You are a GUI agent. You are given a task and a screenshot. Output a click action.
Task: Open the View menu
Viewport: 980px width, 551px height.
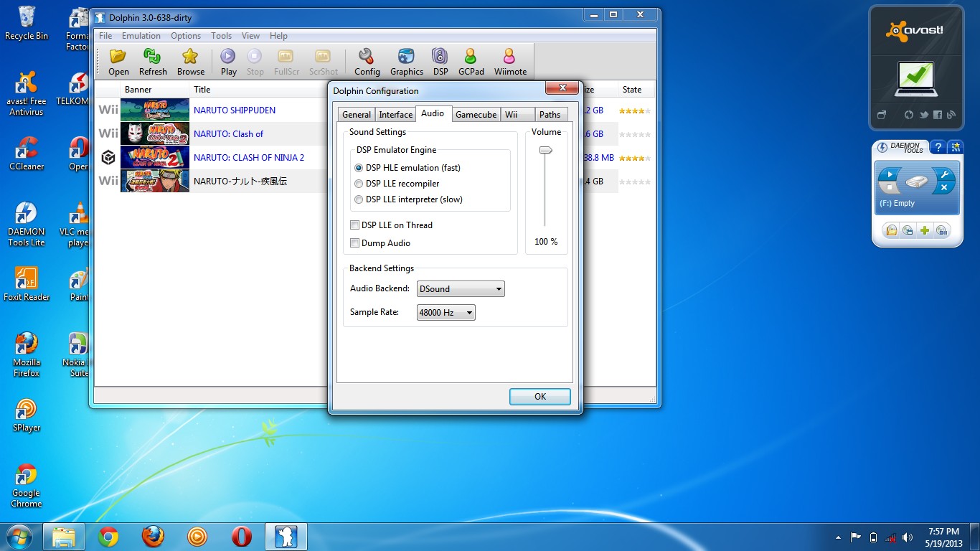251,36
